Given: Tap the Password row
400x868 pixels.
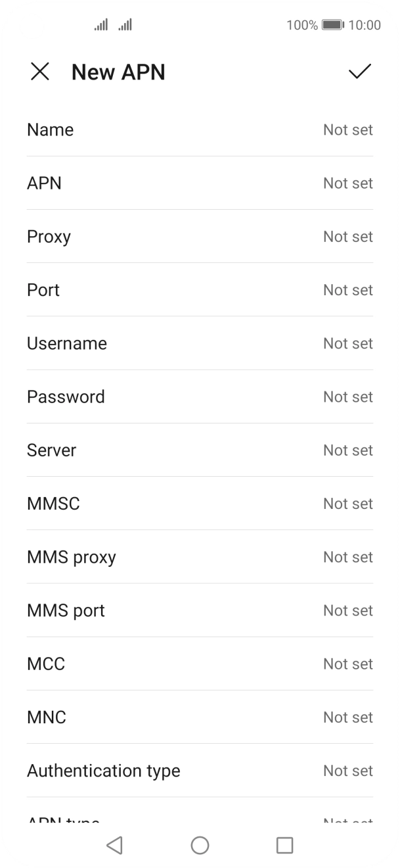Looking at the screenshot, I should click(x=200, y=397).
